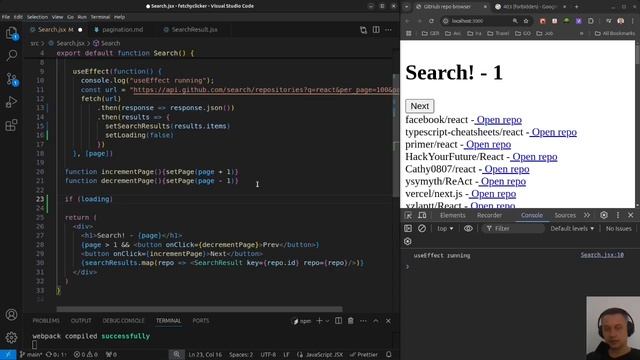The height and width of the screenshot is (360, 640).
Task: Show the DevTools console sidebar
Action: click(x=408, y=229)
